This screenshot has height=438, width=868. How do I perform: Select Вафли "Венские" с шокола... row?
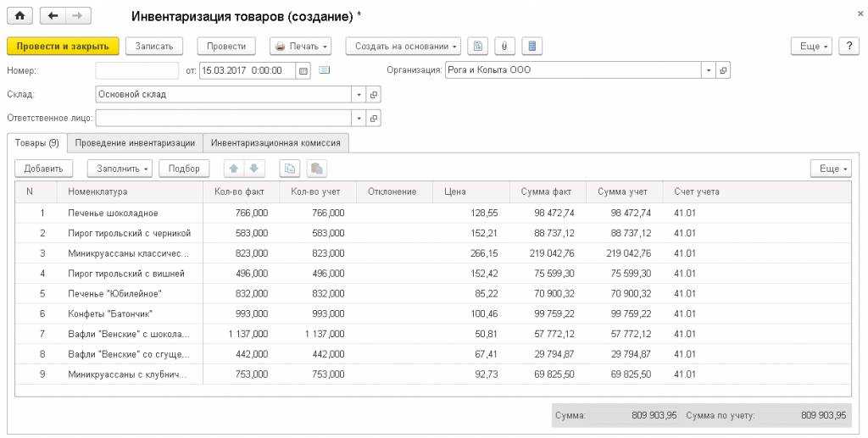click(433, 334)
